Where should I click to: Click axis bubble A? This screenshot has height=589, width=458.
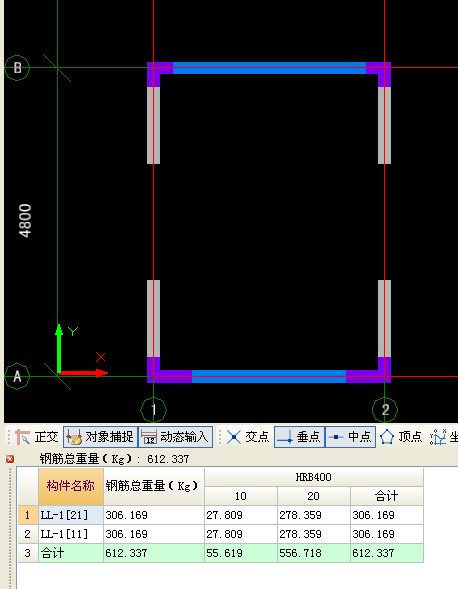click(17, 376)
